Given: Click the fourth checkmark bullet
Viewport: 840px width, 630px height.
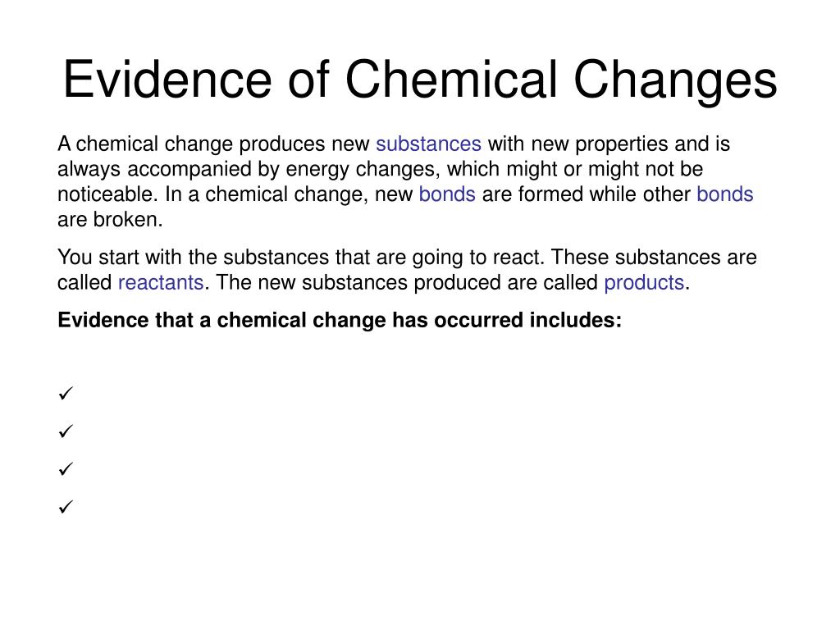Looking at the screenshot, I should 66,507.
